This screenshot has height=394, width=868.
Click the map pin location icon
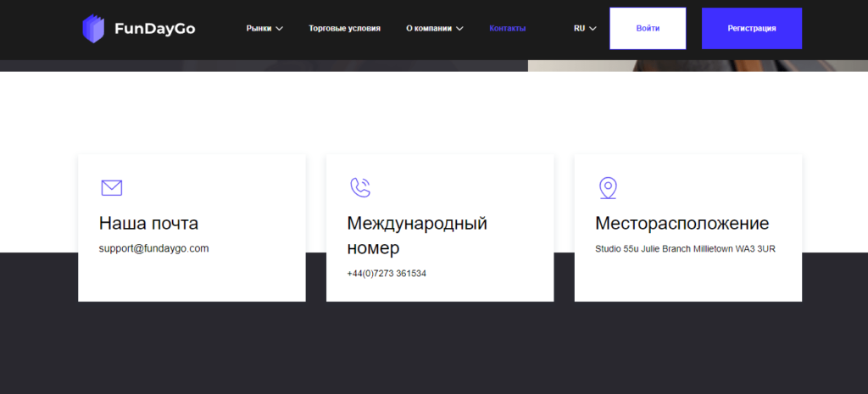click(608, 188)
